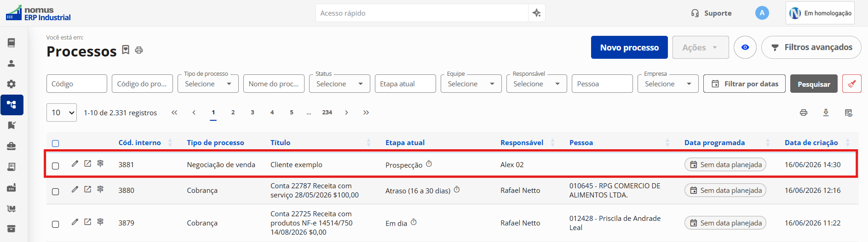
Task: Tick the checkbox for process 3881
Action: 56,165
